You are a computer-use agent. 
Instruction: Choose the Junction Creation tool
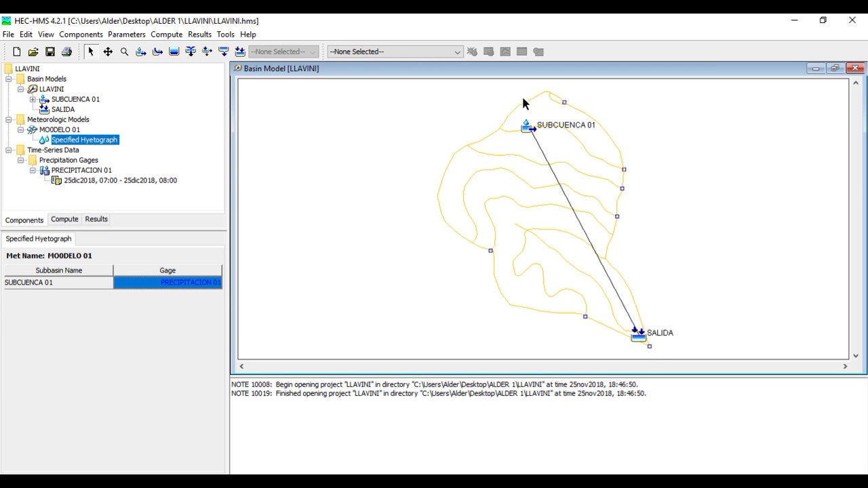tap(191, 52)
